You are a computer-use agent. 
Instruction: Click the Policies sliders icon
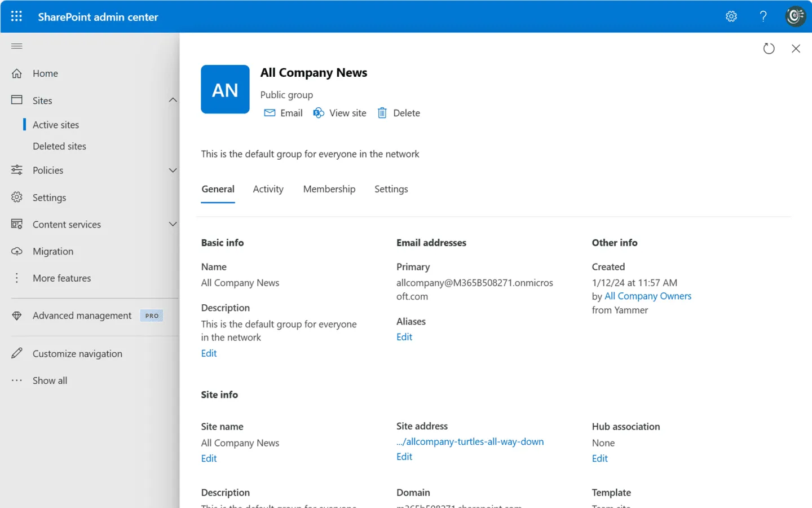[x=17, y=170]
